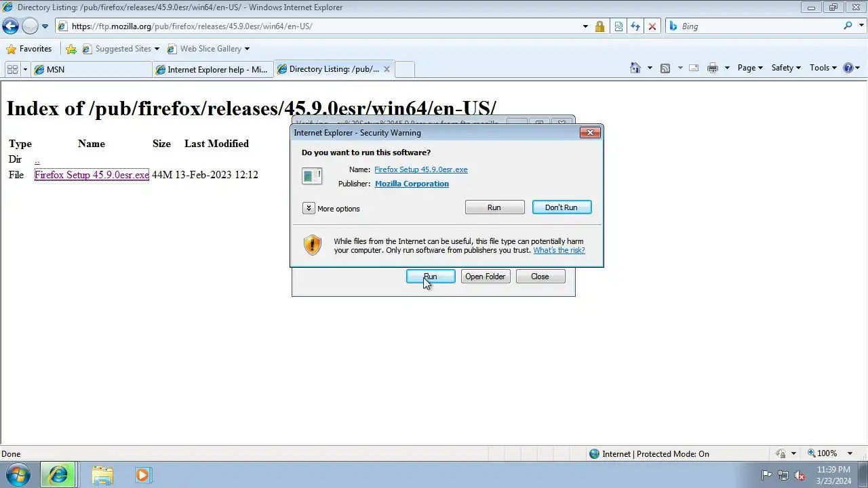This screenshot has height=488, width=868.
Task: Click the status bar privacy icon
Action: tap(781, 454)
